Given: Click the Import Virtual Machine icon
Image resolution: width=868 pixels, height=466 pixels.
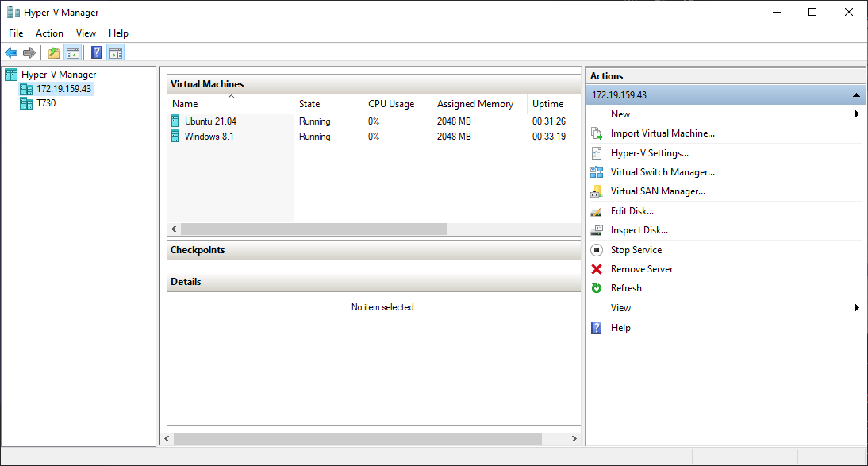Looking at the screenshot, I should (597, 133).
